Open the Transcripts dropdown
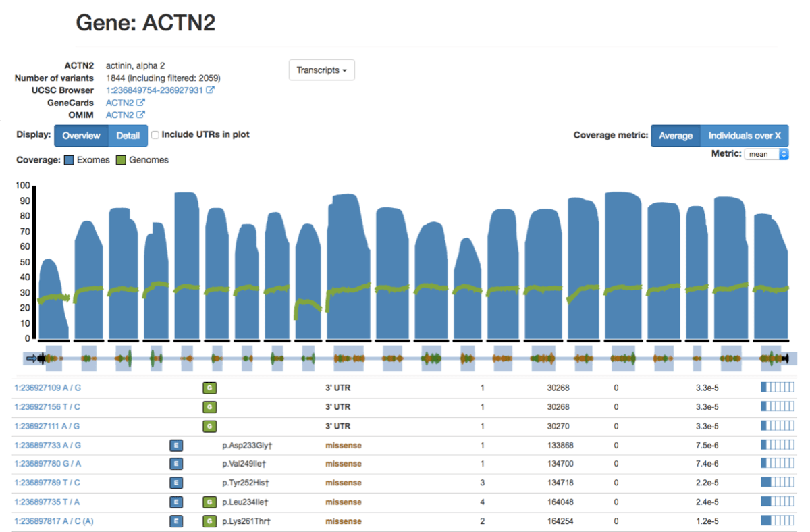This screenshot has width=810, height=532. [x=321, y=70]
